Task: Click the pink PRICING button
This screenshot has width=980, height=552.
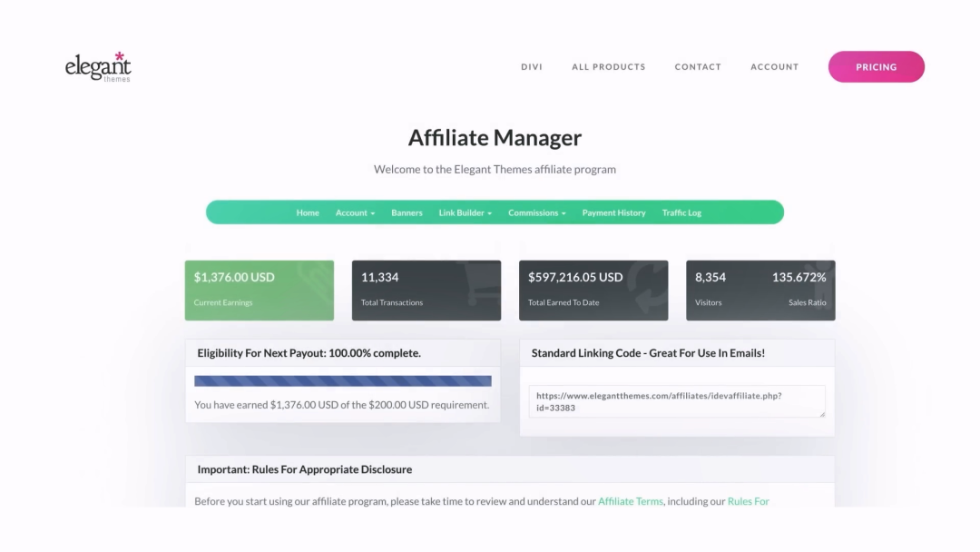Action: 877,67
